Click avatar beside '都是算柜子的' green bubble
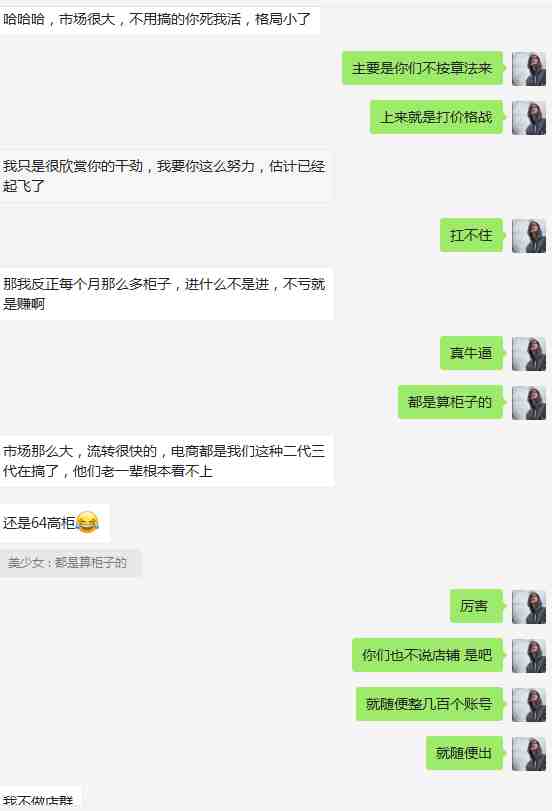552x811 pixels. coord(529,402)
